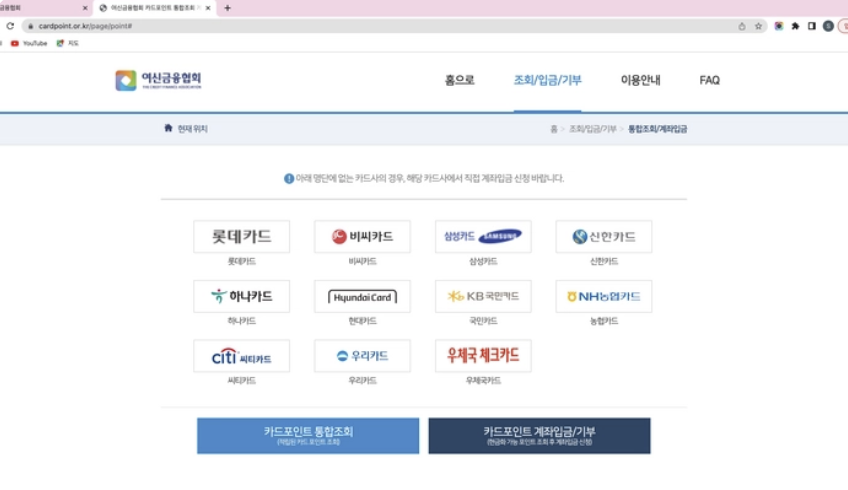
Task: Select the Post Office check card logo
Action: [483, 356]
